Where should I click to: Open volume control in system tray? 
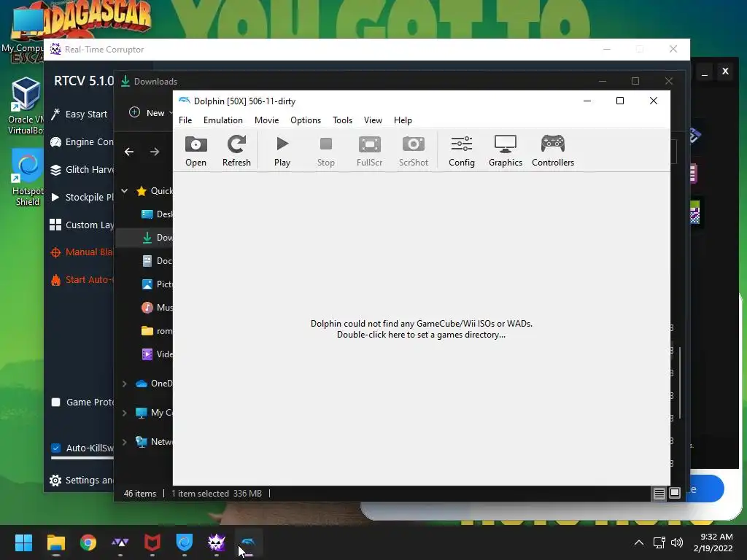coord(676,542)
